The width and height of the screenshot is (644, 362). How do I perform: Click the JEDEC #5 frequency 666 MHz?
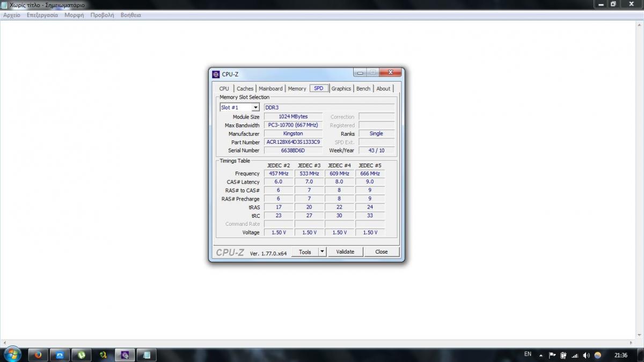click(x=370, y=174)
